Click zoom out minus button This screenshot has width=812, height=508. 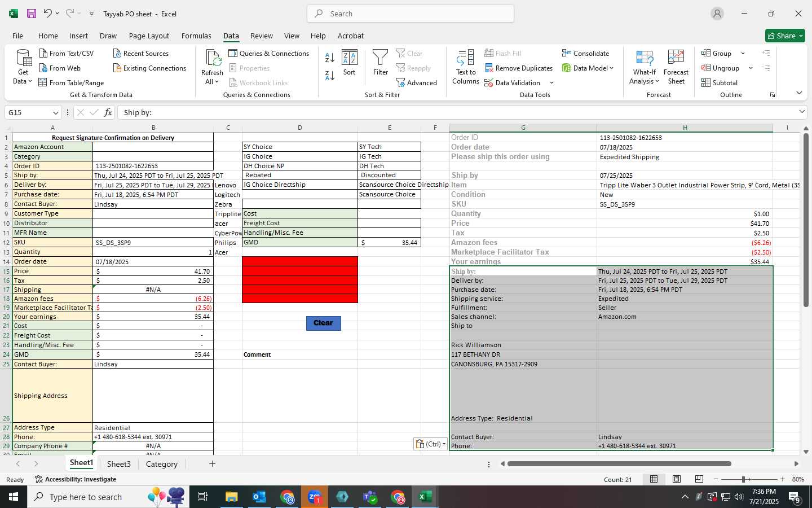716,479
